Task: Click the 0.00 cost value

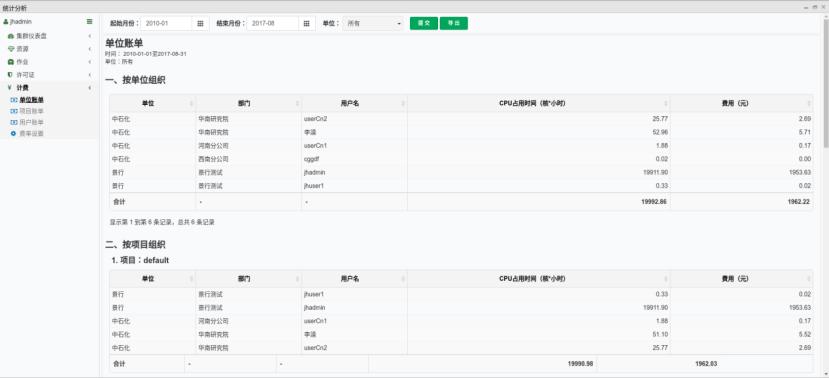Action: coord(805,159)
